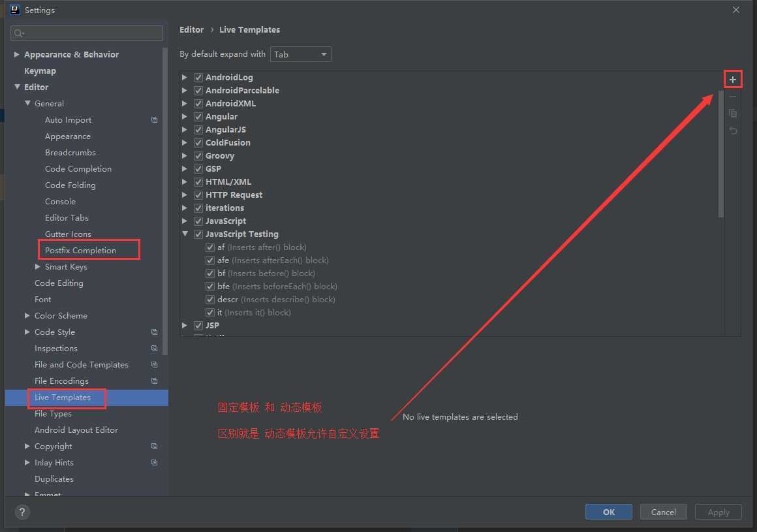This screenshot has height=532, width=757.
Task: Open Font settings
Action: click(42, 300)
